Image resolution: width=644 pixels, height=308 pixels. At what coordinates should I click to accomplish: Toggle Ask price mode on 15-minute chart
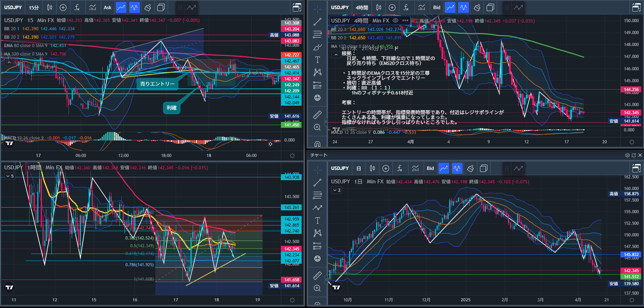click(108, 7)
